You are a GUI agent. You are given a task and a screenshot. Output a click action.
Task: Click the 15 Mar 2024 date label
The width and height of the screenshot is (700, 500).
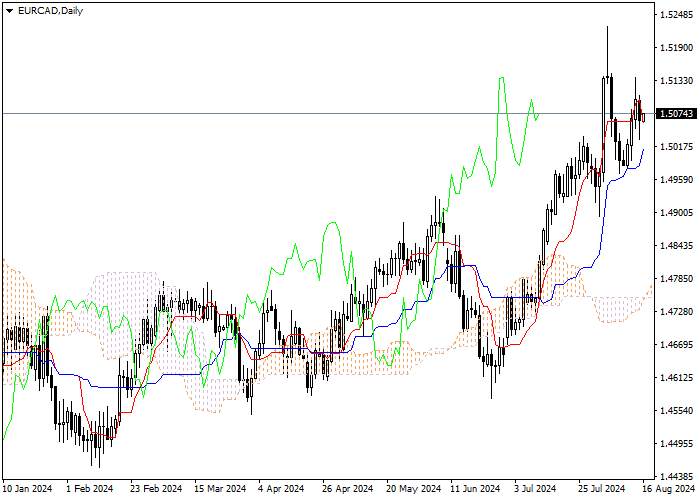click(x=220, y=488)
